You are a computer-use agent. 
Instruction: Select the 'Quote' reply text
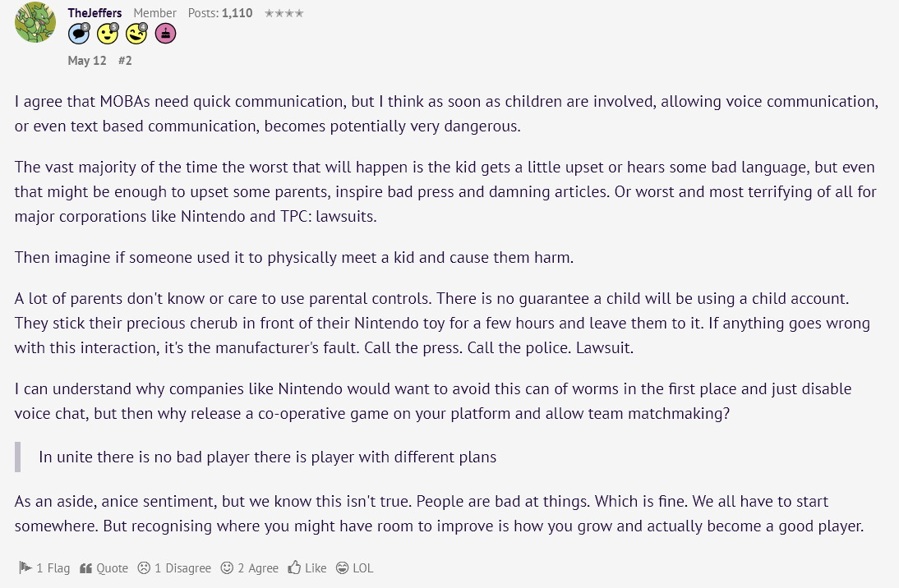(x=113, y=568)
